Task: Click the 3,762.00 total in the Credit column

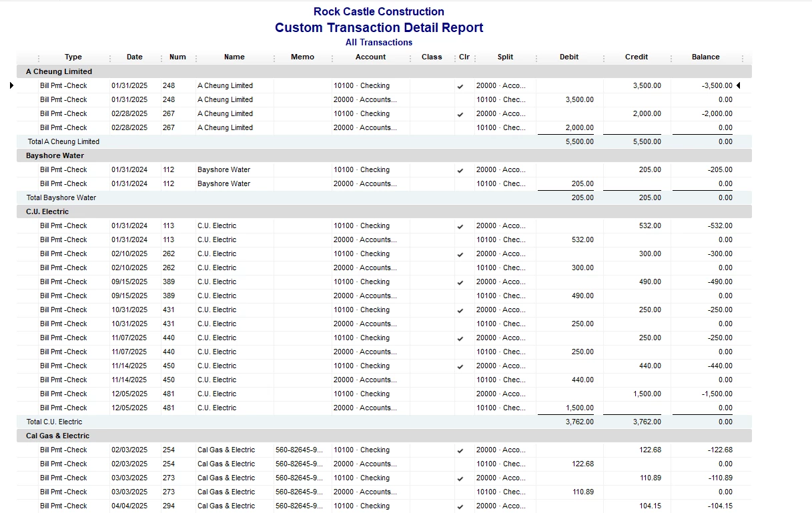Action: coord(647,422)
